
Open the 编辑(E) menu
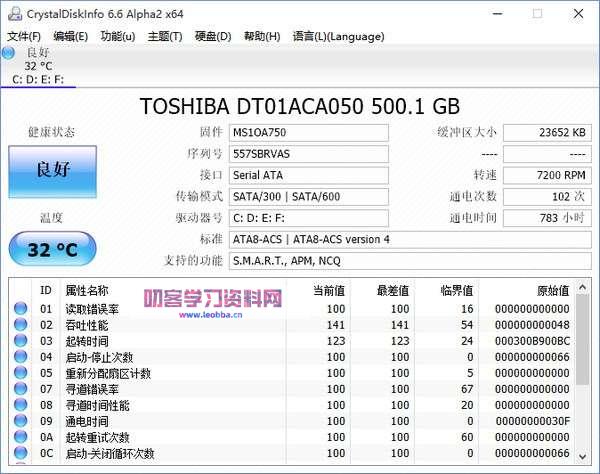click(70, 36)
